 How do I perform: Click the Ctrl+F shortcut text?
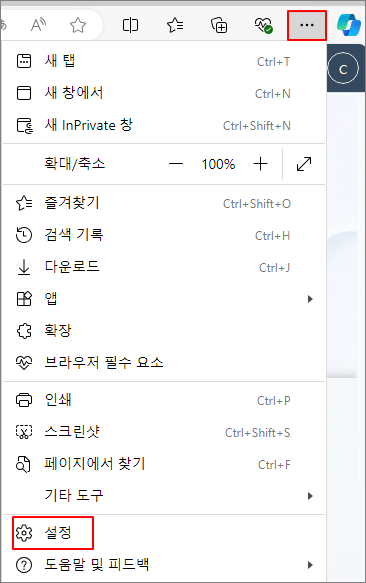click(274, 465)
